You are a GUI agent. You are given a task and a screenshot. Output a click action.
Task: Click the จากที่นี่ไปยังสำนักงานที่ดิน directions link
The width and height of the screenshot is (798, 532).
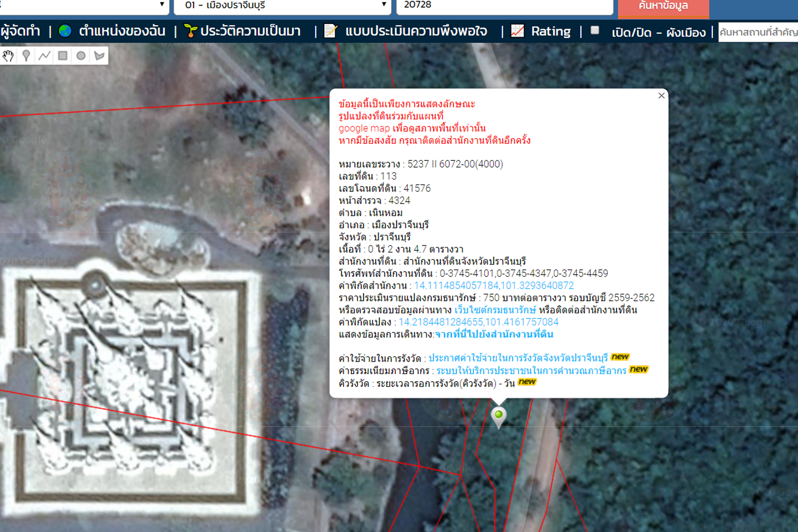[x=494, y=334]
